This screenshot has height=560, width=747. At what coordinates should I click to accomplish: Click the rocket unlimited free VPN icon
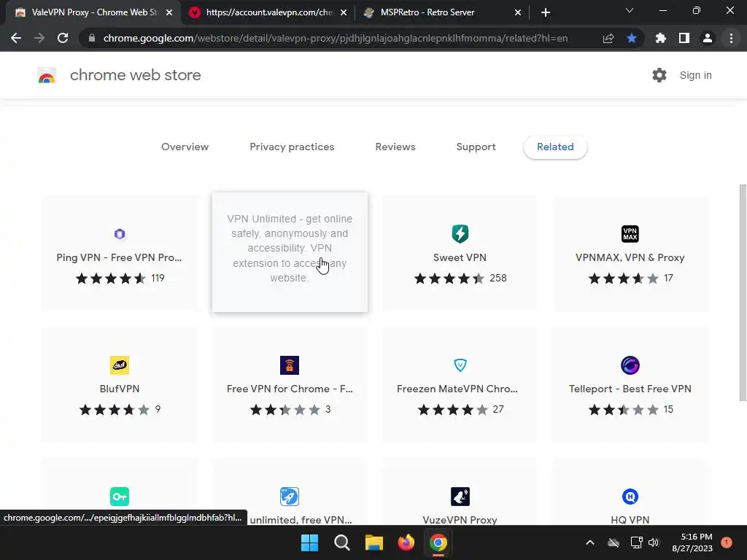(x=290, y=497)
